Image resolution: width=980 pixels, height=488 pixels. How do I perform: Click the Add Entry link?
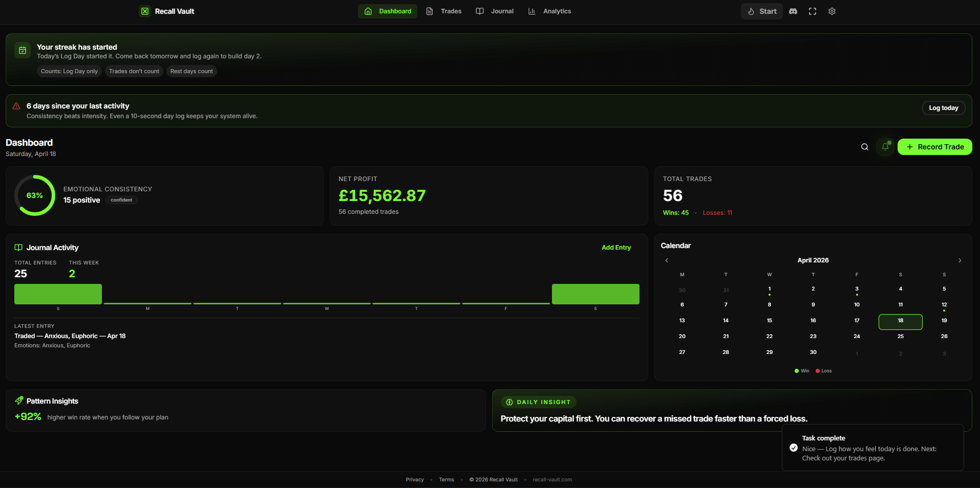coord(616,248)
